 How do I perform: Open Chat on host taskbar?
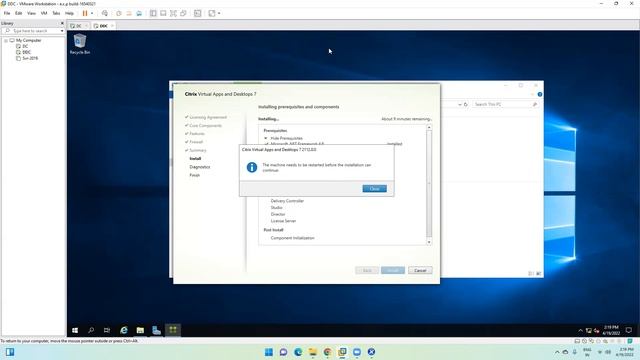coord(283,352)
